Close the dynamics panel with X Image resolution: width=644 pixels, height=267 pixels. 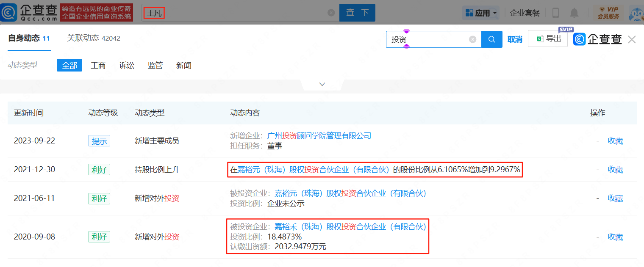632,39
